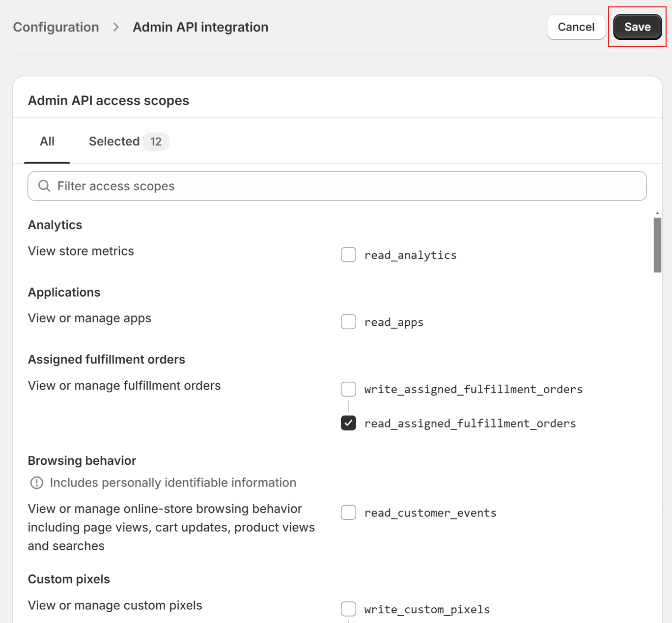
Task: Focus the Filter access scopes field
Action: (x=337, y=186)
